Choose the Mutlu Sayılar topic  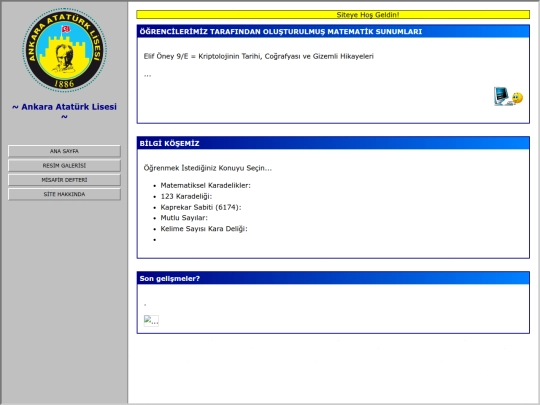pos(184,218)
